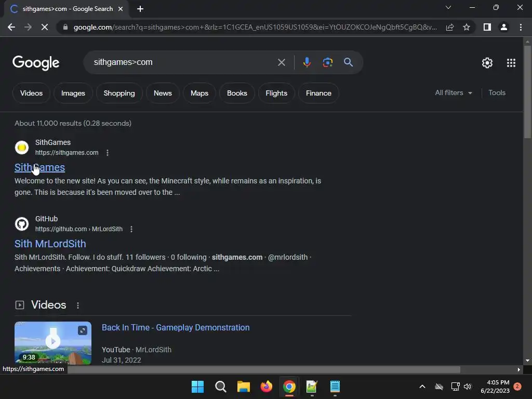Click the https://sithgames.com URL text
This screenshot has width=532, height=399.
[x=67, y=153]
